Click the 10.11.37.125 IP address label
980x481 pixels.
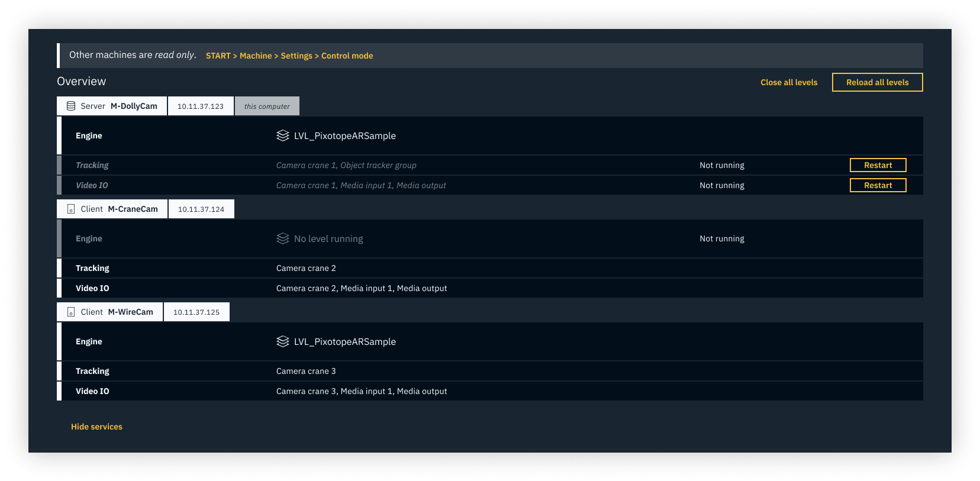click(196, 312)
